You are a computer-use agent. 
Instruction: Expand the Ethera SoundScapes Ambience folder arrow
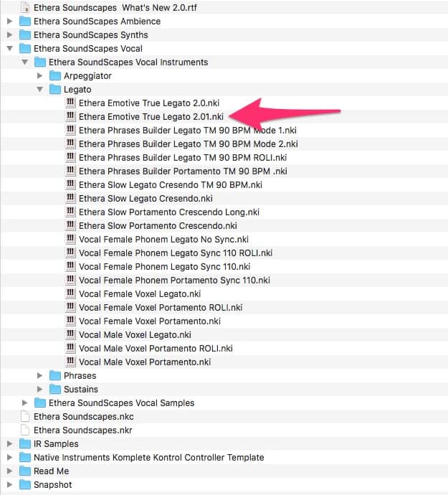[x=10, y=21]
